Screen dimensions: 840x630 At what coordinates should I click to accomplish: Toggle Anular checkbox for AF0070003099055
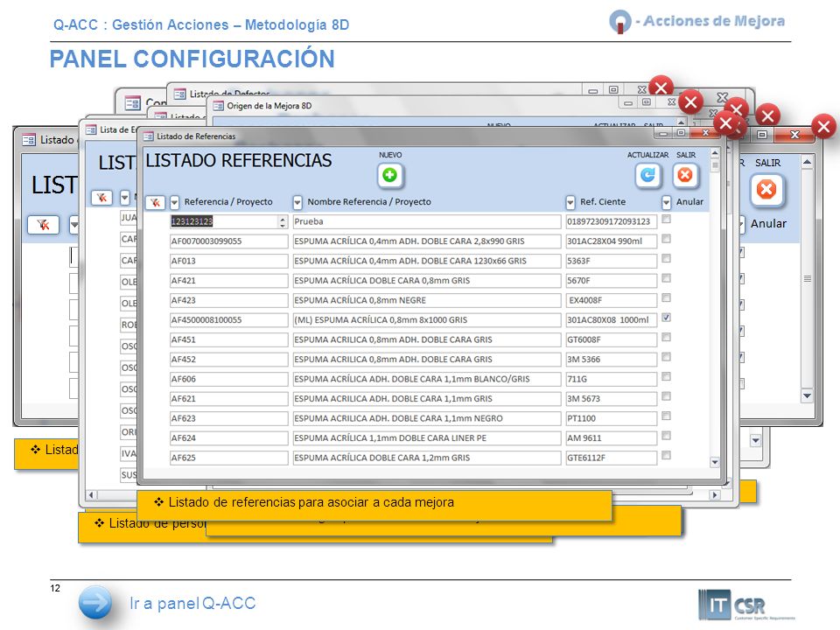point(666,239)
